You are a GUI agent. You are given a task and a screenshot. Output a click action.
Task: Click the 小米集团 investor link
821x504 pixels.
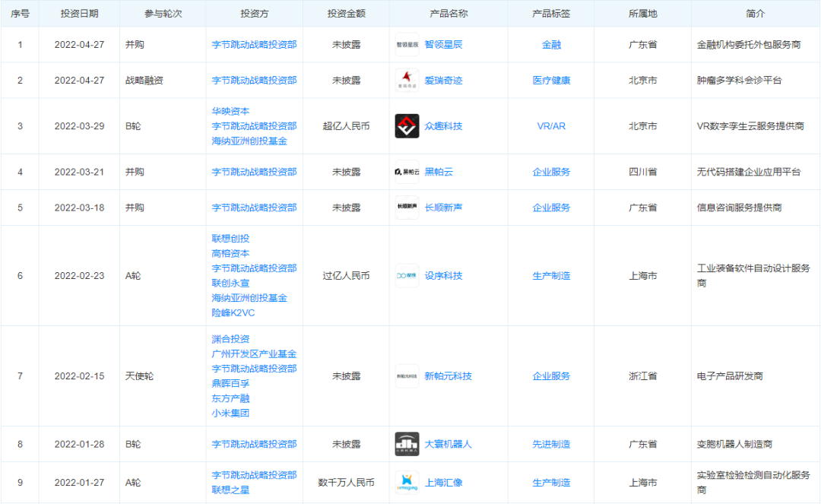click(x=230, y=414)
